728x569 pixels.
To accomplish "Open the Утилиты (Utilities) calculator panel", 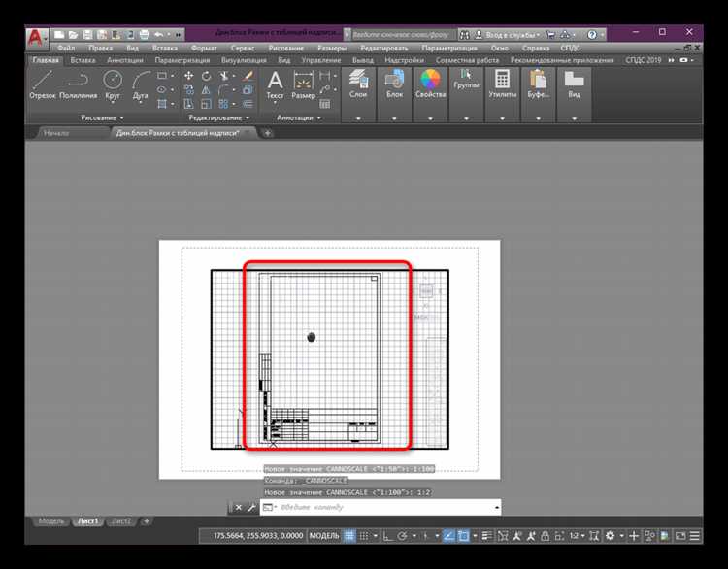I will pos(503,84).
